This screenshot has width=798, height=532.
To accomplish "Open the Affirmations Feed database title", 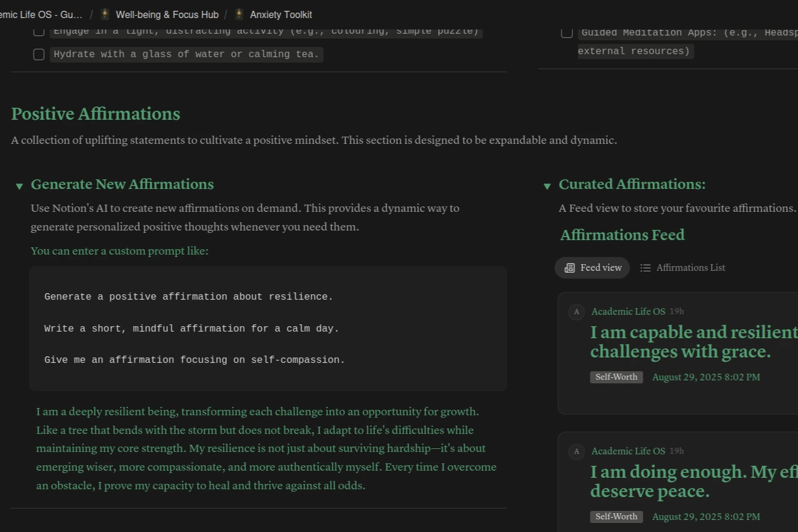I will [622, 235].
